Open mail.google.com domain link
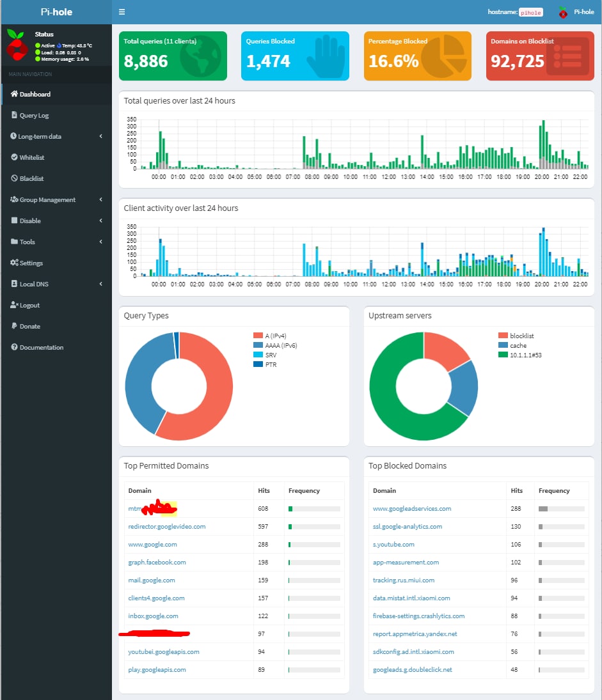 (x=152, y=580)
